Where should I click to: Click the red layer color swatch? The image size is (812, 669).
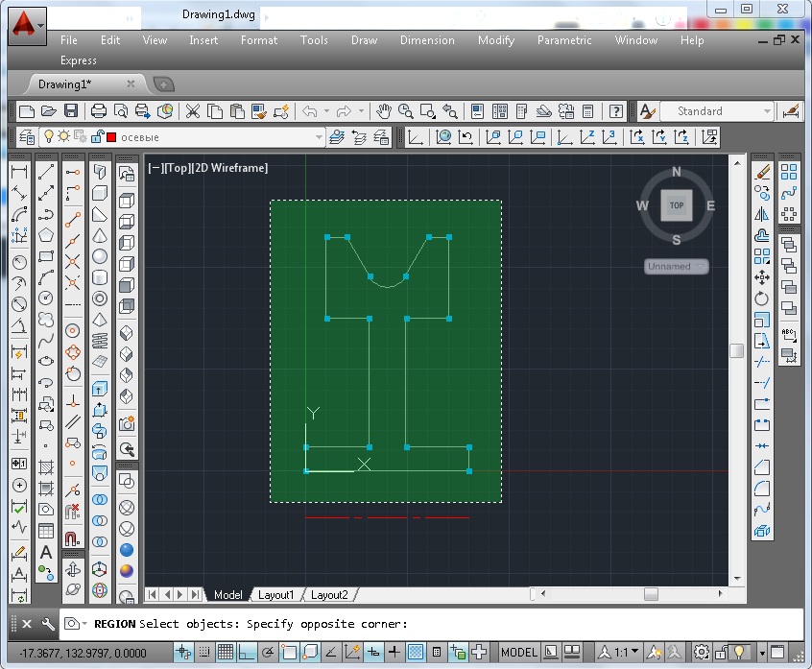coord(111,137)
